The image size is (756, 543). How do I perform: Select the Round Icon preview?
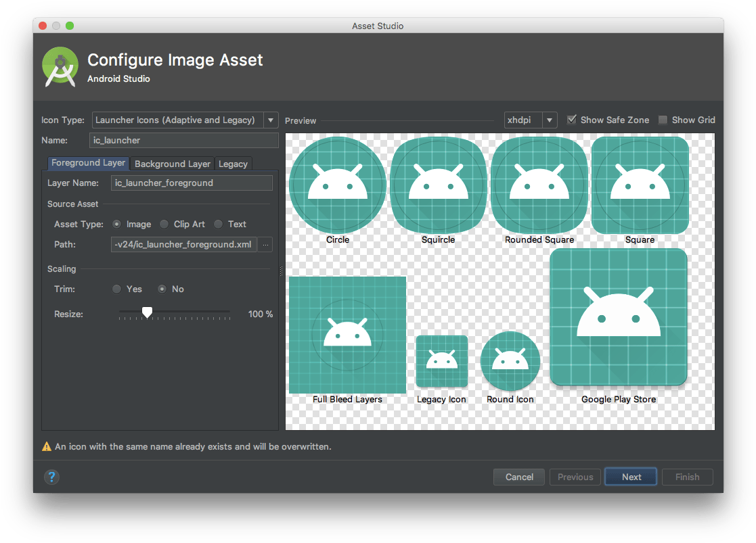tap(510, 361)
